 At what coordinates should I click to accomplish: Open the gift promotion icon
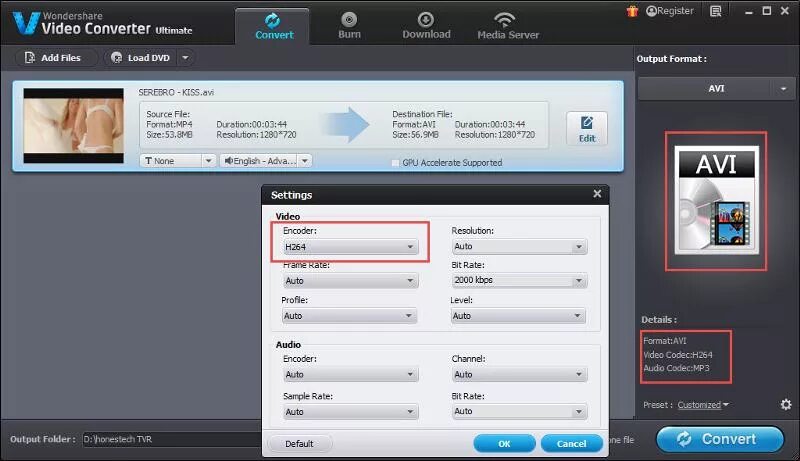point(632,11)
